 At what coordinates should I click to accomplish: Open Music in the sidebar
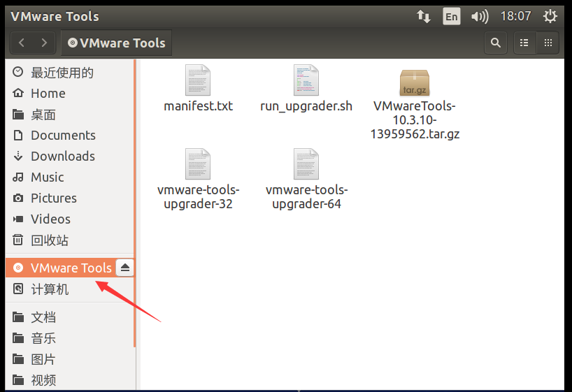click(x=70, y=177)
